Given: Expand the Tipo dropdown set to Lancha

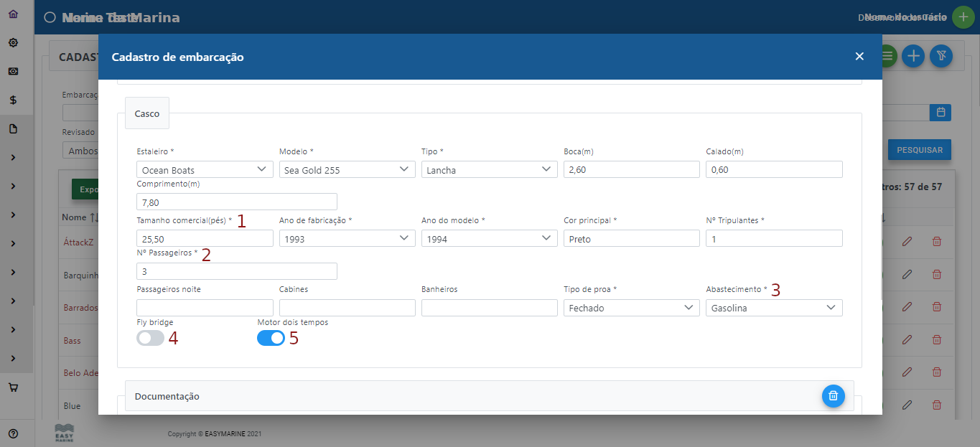Looking at the screenshot, I should point(489,170).
